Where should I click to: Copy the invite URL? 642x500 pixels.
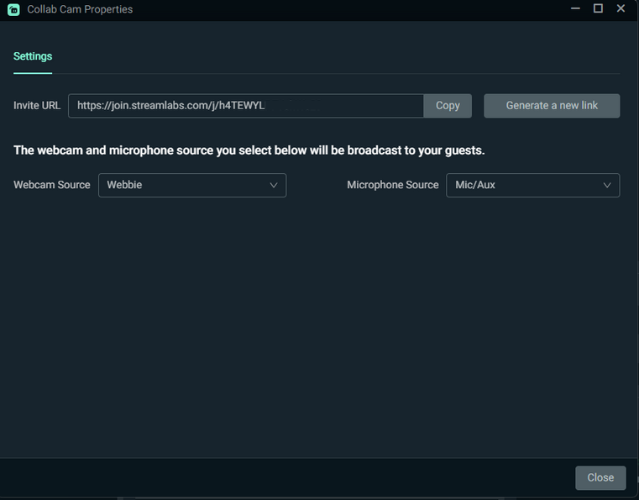pyautogui.click(x=447, y=106)
